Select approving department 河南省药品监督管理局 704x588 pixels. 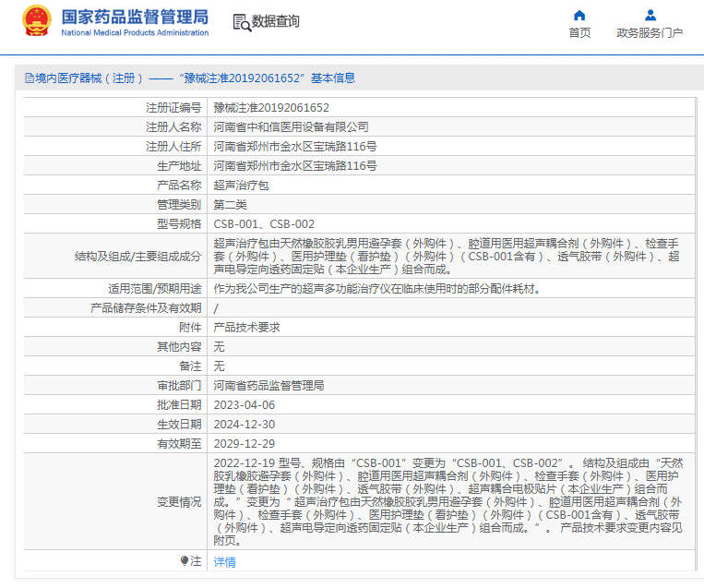pyautogui.click(x=268, y=385)
